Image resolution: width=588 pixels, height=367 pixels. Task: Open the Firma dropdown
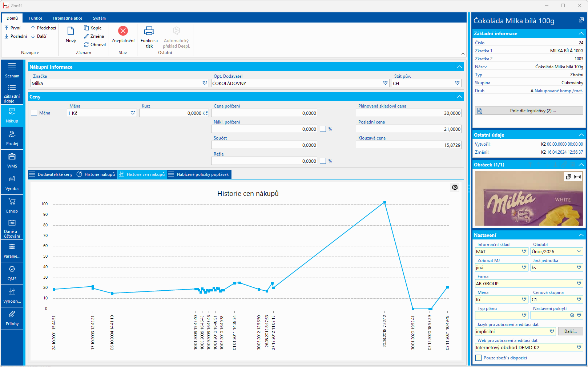pos(579,283)
